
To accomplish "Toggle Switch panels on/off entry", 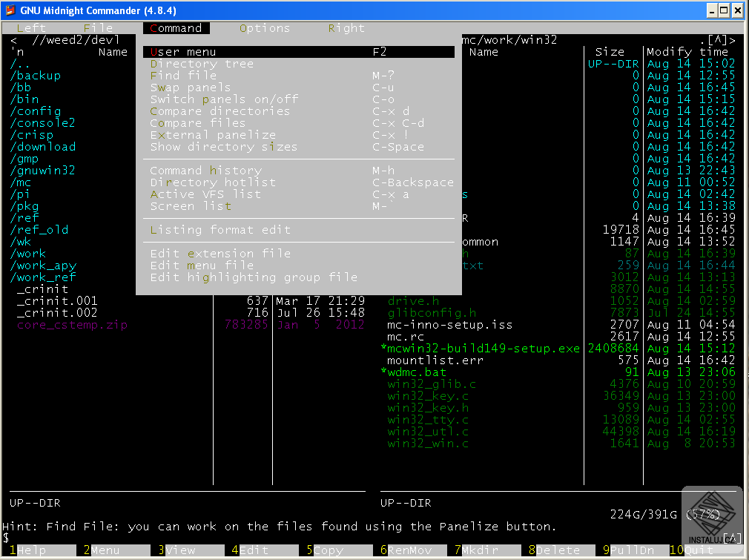I will (x=224, y=99).
